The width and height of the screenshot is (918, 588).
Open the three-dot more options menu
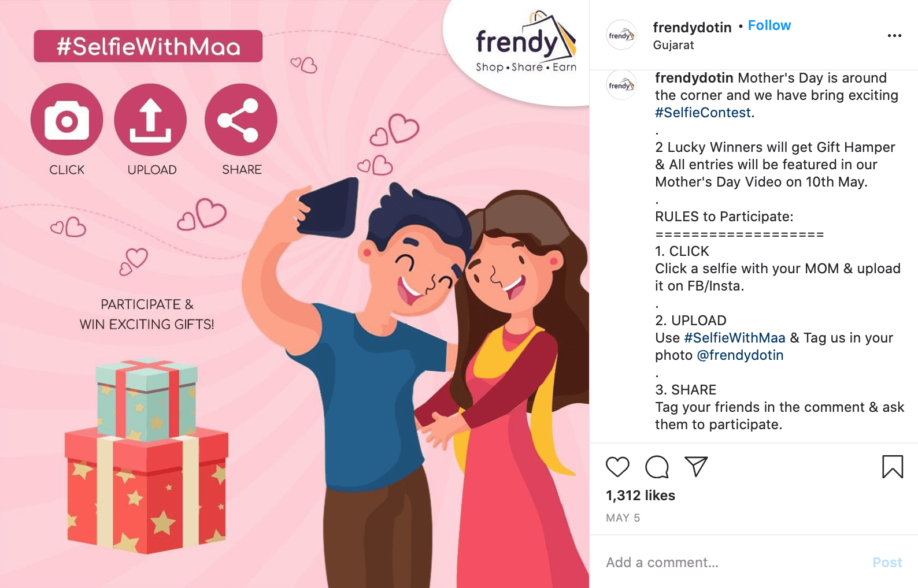(x=894, y=36)
